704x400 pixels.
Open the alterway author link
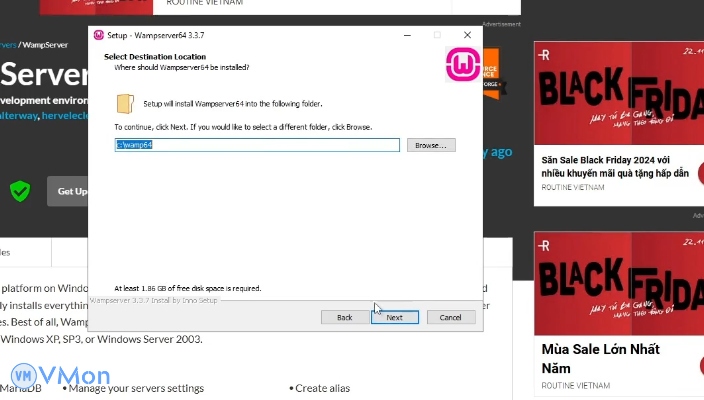(x=19, y=116)
